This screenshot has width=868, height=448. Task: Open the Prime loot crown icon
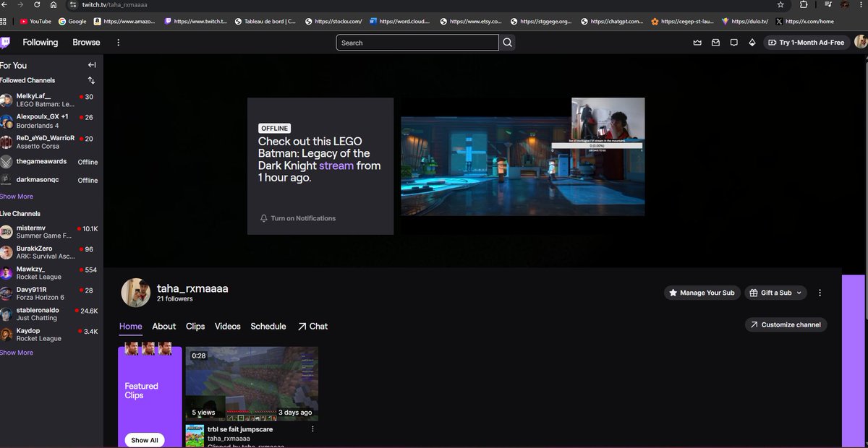coord(697,43)
